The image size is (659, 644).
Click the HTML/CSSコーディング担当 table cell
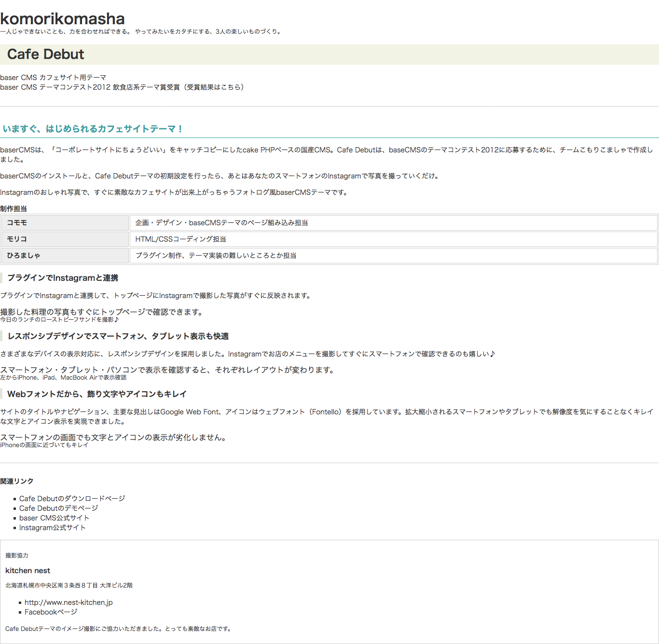coord(180,239)
